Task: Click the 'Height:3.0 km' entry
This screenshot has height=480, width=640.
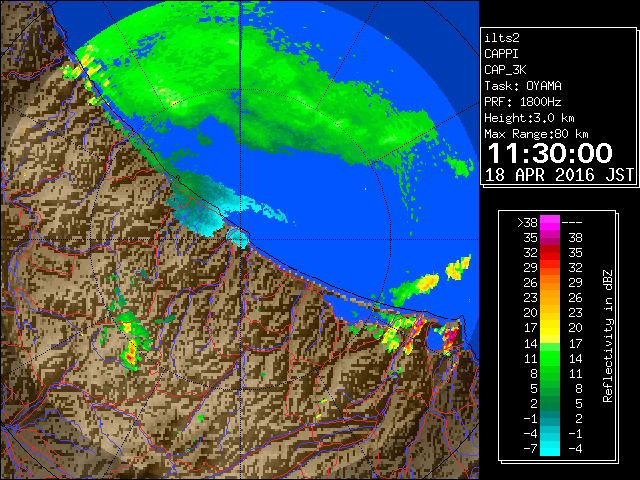Action: click(x=529, y=118)
